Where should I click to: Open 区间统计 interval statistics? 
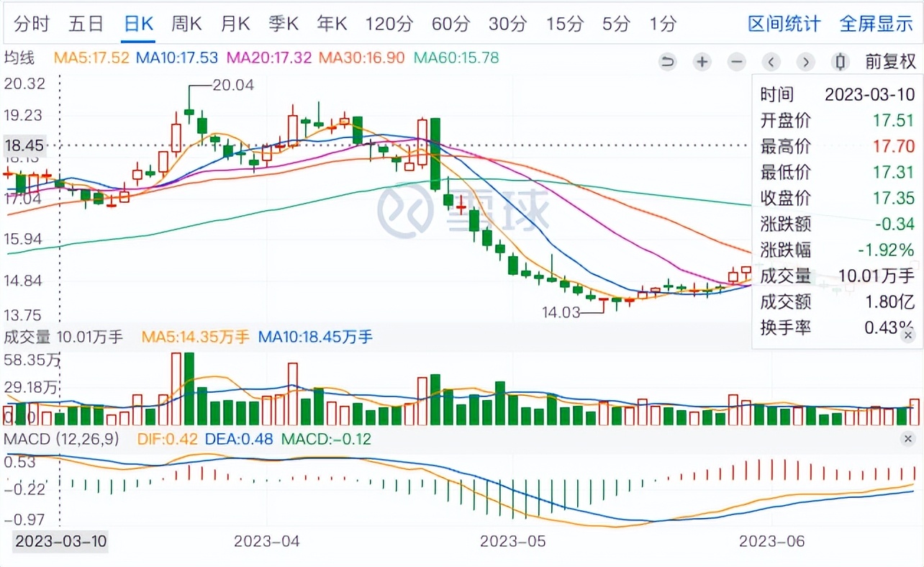(784, 24)
